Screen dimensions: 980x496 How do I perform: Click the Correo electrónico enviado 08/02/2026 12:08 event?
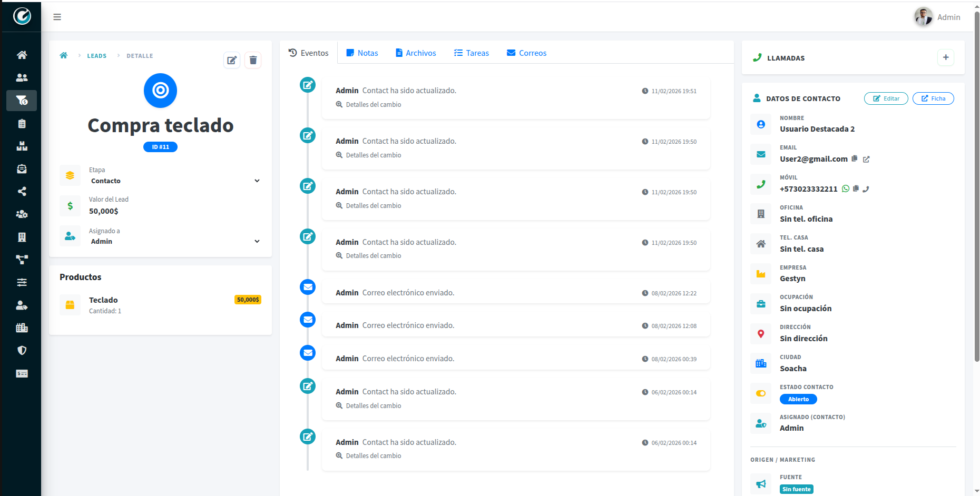click(516, 325)
